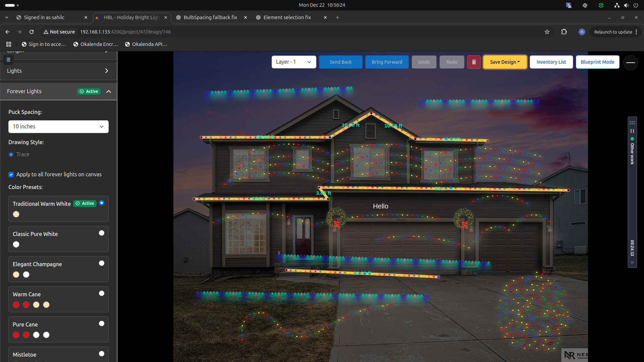Click the red trash delete icon
This screenshot has width=644, height=362.
coord(474,62)
